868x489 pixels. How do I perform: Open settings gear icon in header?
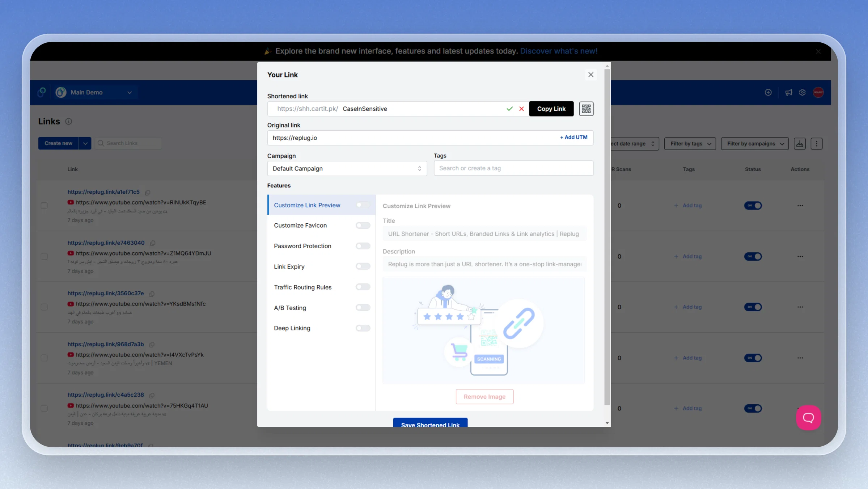pos(802,92)
